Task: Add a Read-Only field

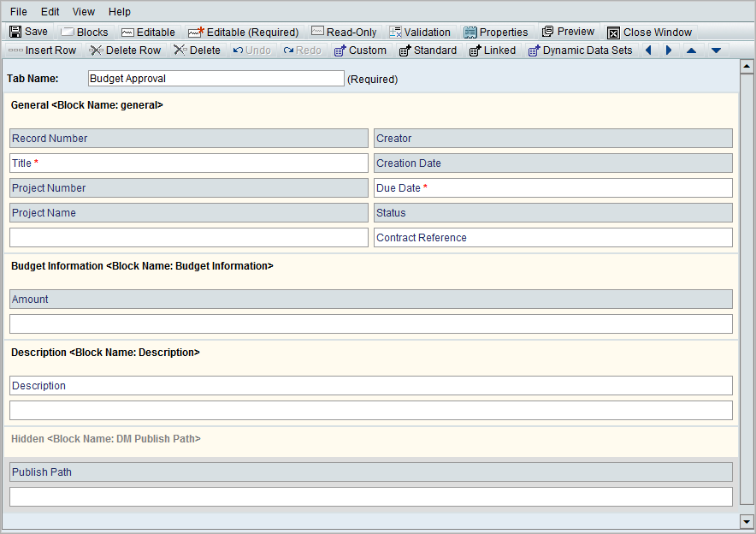Action: point(344,32)
